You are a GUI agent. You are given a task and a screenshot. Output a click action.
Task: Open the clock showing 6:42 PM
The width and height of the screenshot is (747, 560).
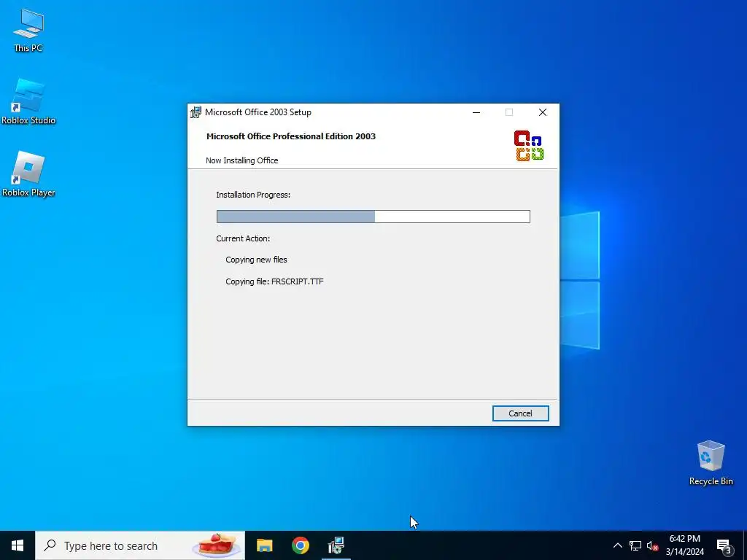coord(684,545)
